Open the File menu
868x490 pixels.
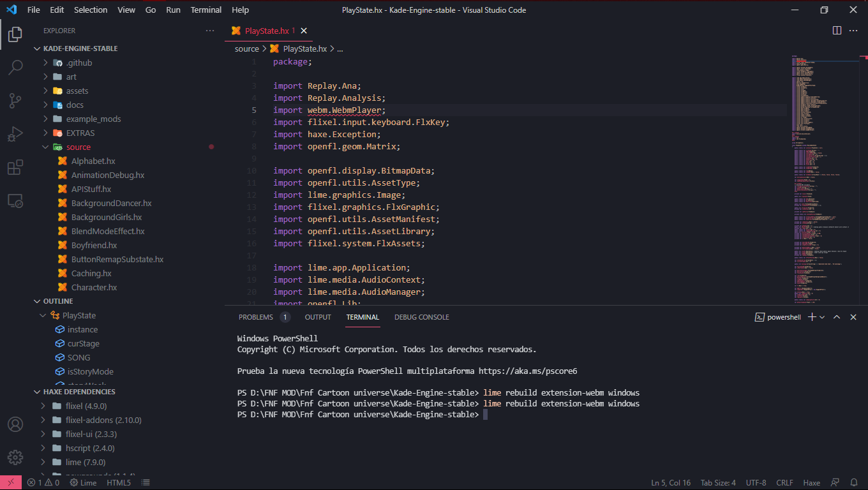click(x=34, y=10)
